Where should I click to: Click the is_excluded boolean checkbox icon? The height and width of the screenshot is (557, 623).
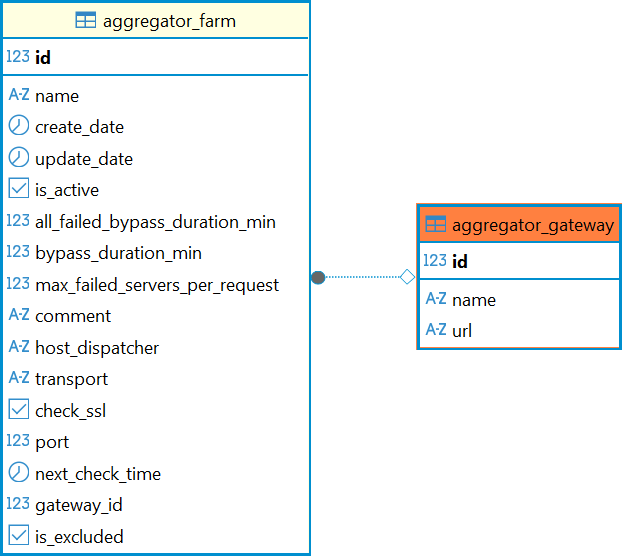coord(18,536)
